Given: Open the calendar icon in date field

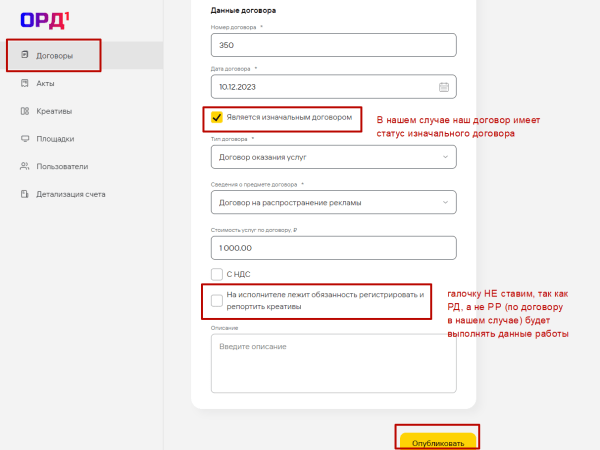Looking at the screenshot, I should (x=443, y=86).
